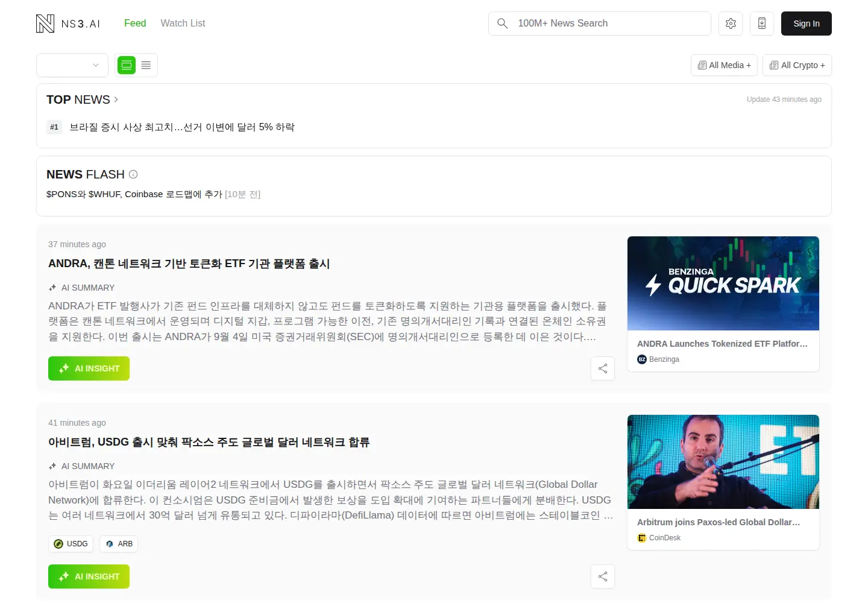Open the Benzinga Quick Spark thumbnail
The image size is (868, 603).
[723, 283]
